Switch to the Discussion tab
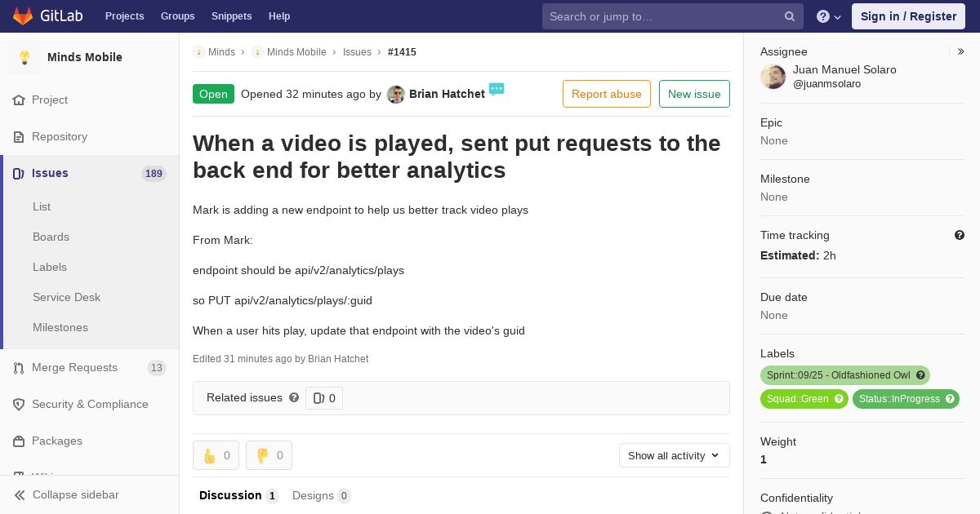 [x=239, y=495]
